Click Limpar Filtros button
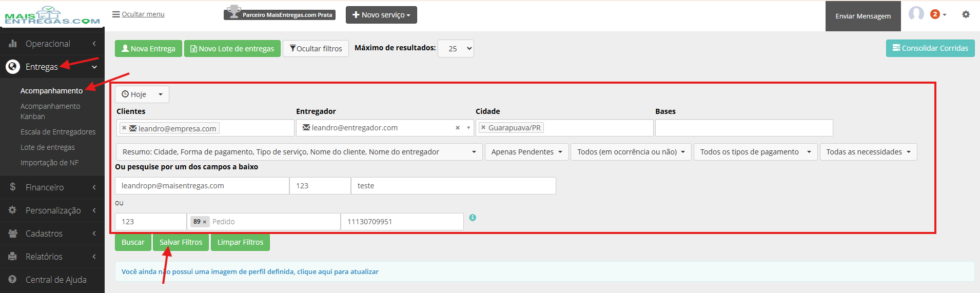 point(240,242)
